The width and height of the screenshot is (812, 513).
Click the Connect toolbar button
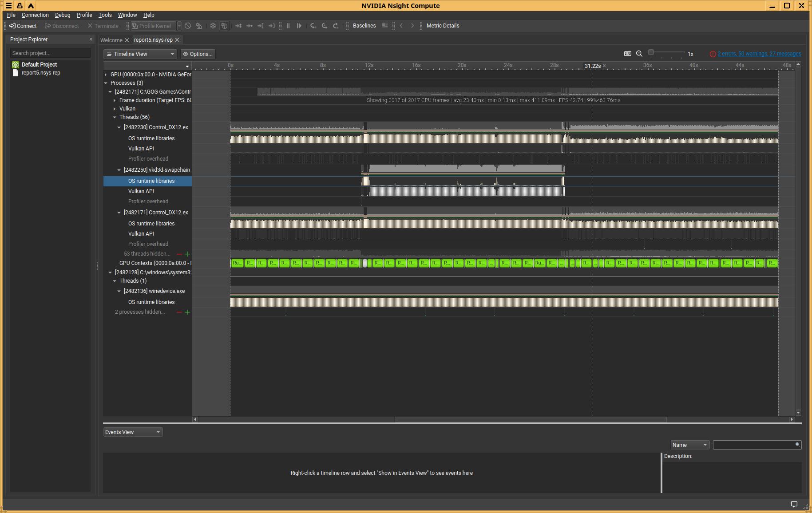click(23, 26)
